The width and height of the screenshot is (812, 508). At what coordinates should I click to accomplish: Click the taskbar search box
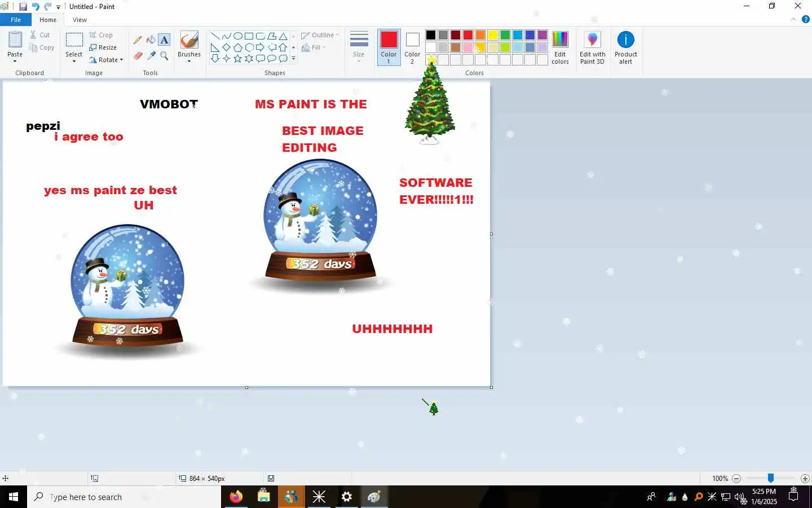(124, 497)
